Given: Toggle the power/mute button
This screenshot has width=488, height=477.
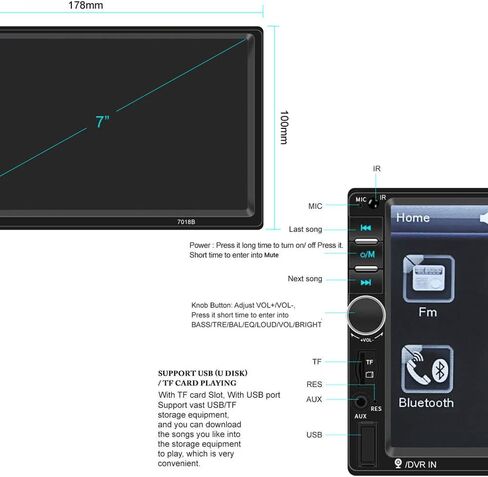Looking at the screenshot, I should point(367,255).
